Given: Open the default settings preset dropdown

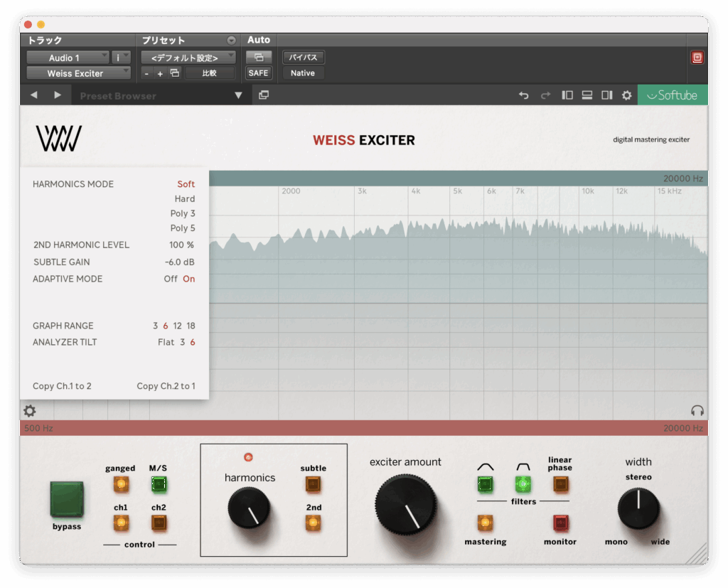Looking at the screenshot, I should pos(188,58).
